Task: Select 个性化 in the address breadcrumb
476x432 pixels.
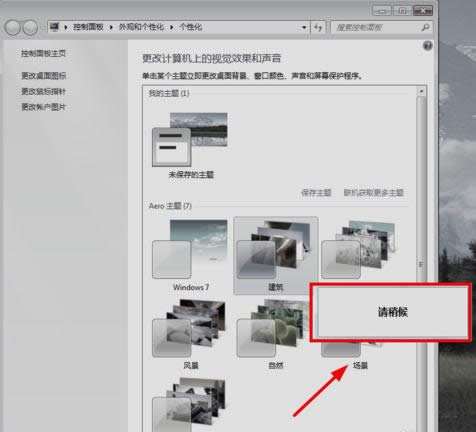Action: pos(190,27)
